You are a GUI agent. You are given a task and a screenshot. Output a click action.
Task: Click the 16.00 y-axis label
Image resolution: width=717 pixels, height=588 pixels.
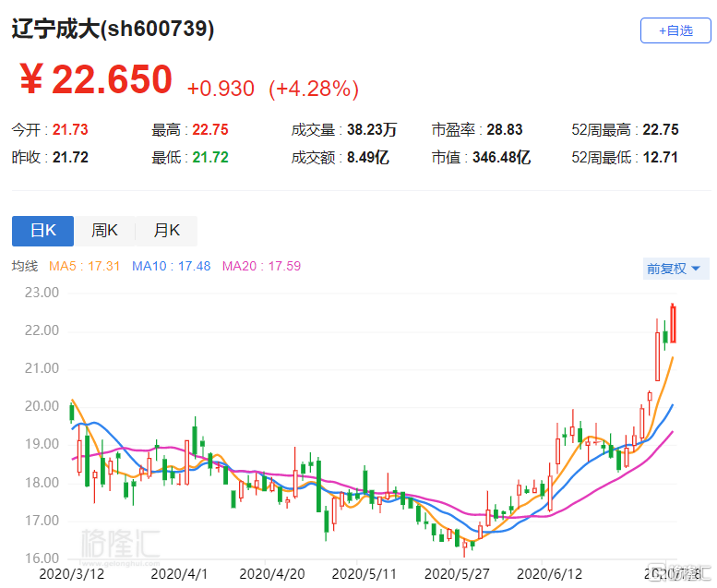point(42,558)
